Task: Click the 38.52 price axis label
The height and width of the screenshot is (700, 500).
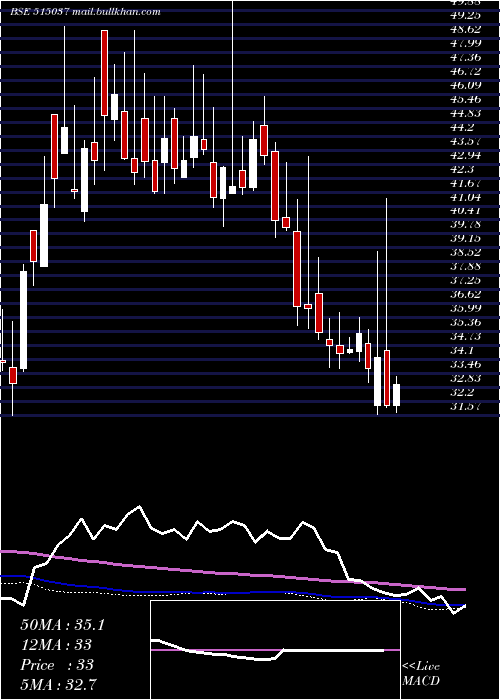Action: pos(465,253)
